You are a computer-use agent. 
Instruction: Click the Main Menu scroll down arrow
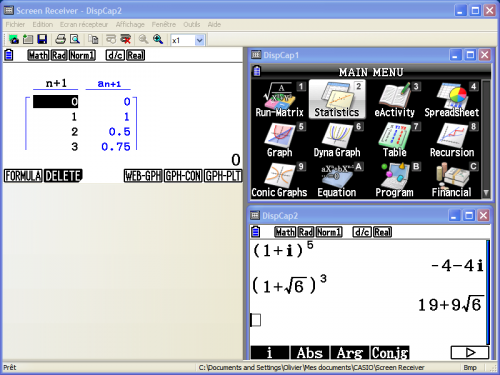tap(486, 193)
